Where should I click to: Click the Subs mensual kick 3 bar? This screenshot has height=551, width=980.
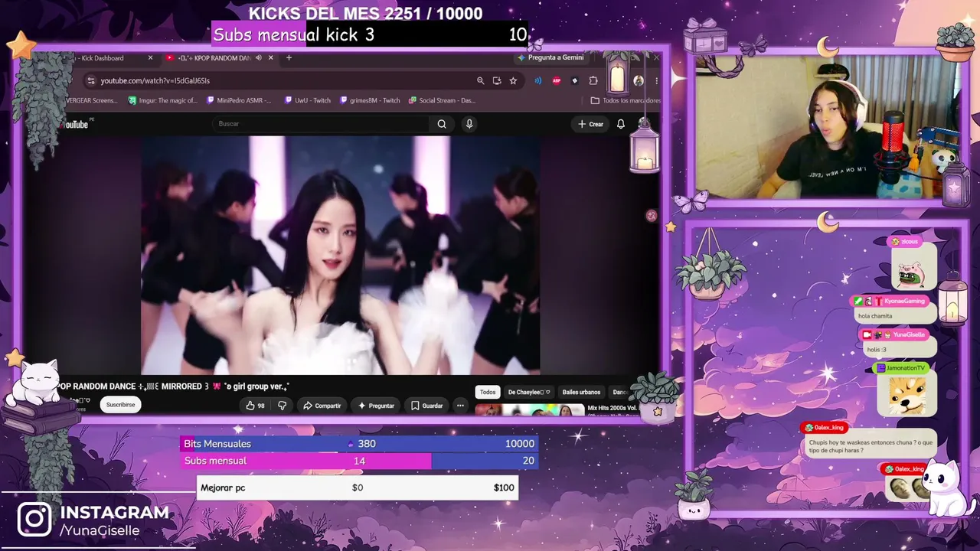[x=371, y=34]
